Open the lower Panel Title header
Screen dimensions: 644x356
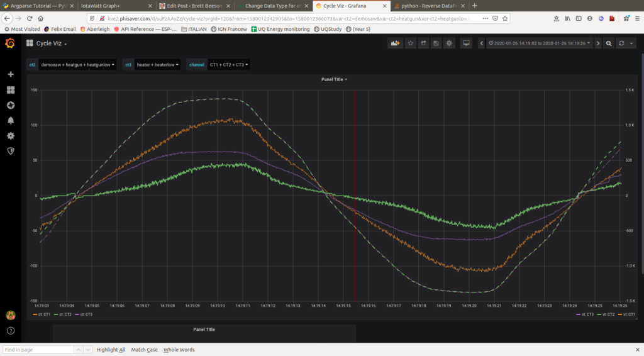204,330
